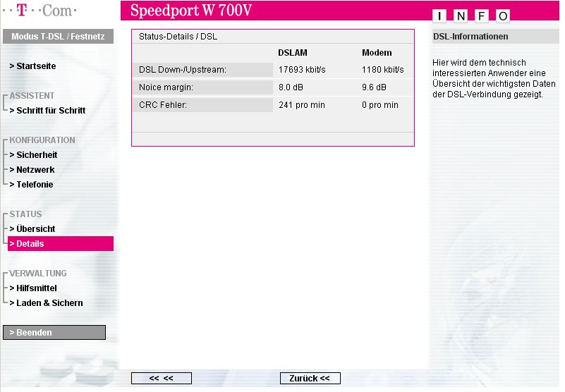This screenshot has height=392, width=565.
Task: Click the 8.0 dB value
Action: pos(291,87)
